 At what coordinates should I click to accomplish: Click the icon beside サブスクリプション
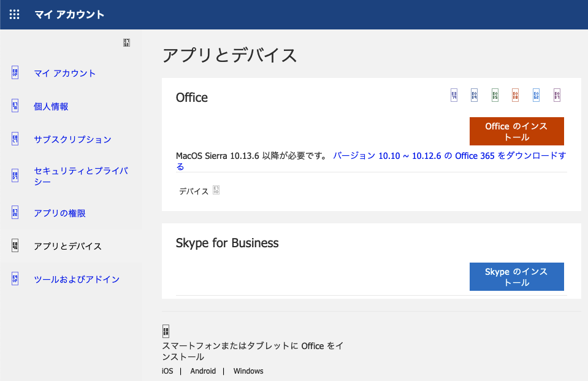[15, 139]
